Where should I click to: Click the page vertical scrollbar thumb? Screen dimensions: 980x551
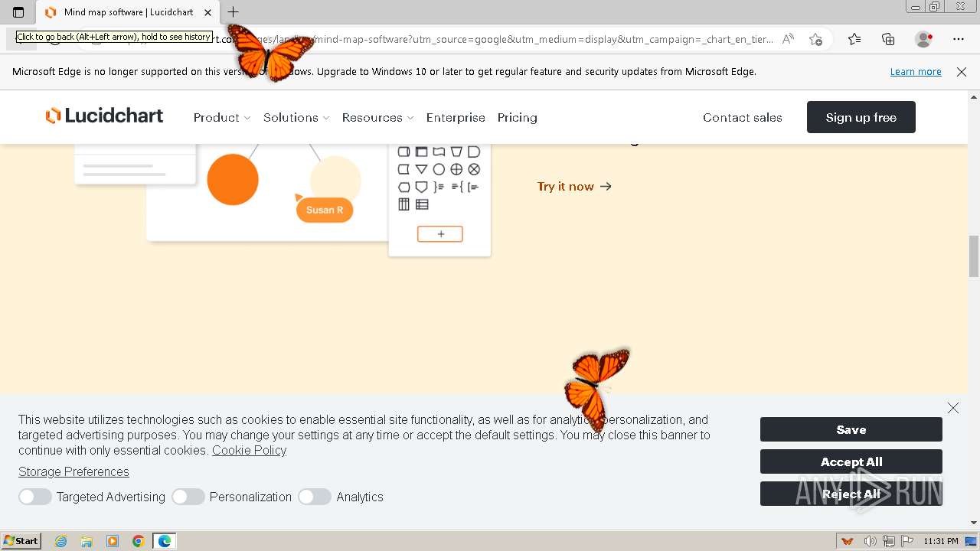click(x=974, y=256)
